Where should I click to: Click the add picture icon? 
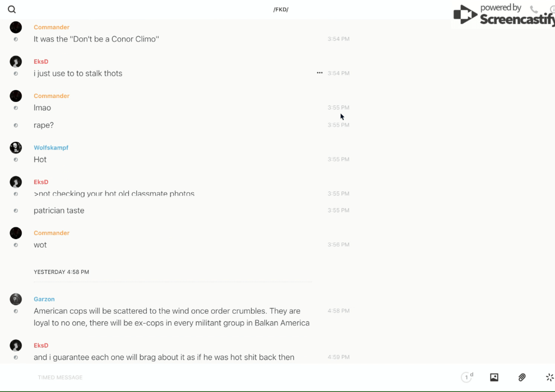tap(494, 377)
